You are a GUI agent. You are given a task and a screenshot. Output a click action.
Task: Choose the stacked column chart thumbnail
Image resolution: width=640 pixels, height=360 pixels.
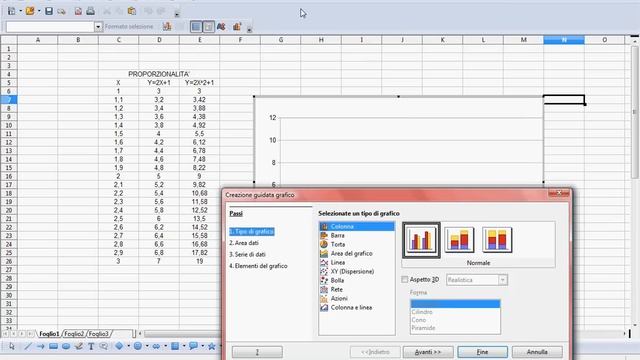pyautogui.click(x=459, y=240)
